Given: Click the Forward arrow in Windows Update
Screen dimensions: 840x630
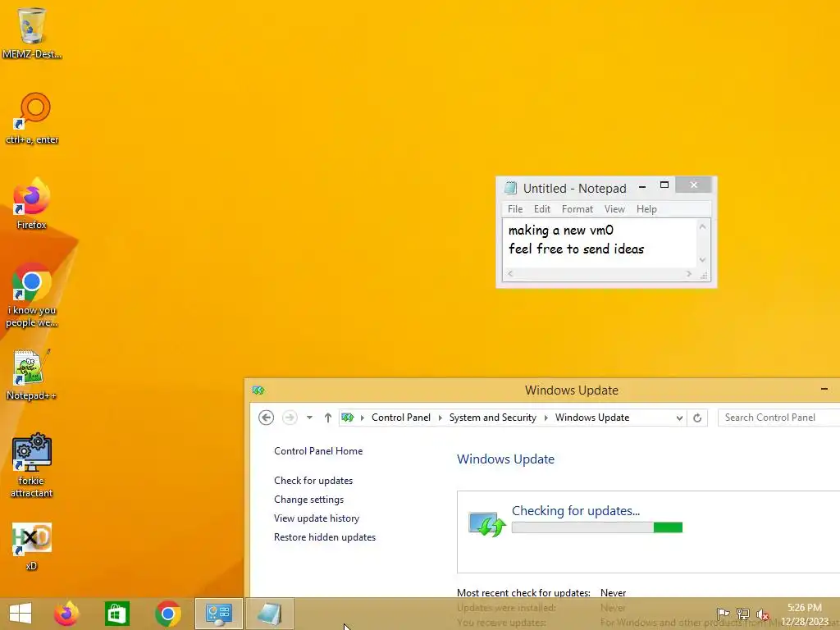Looking at the screenshot, I should click(290, 418).
